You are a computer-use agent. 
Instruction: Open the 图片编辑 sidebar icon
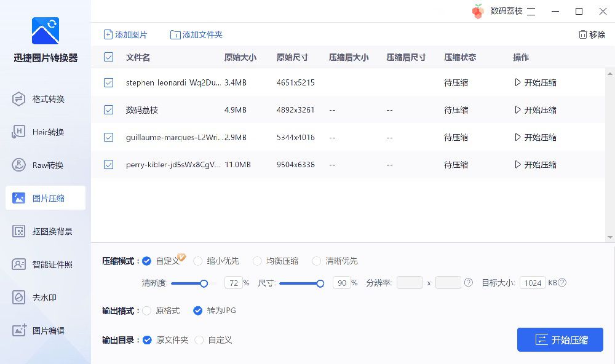(19, 330)
